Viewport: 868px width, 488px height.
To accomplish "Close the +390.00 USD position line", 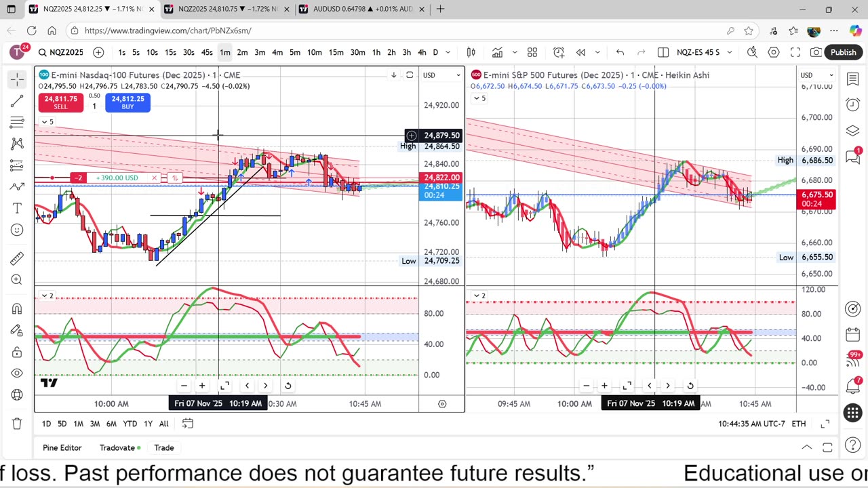I will [x=154, y=178].
